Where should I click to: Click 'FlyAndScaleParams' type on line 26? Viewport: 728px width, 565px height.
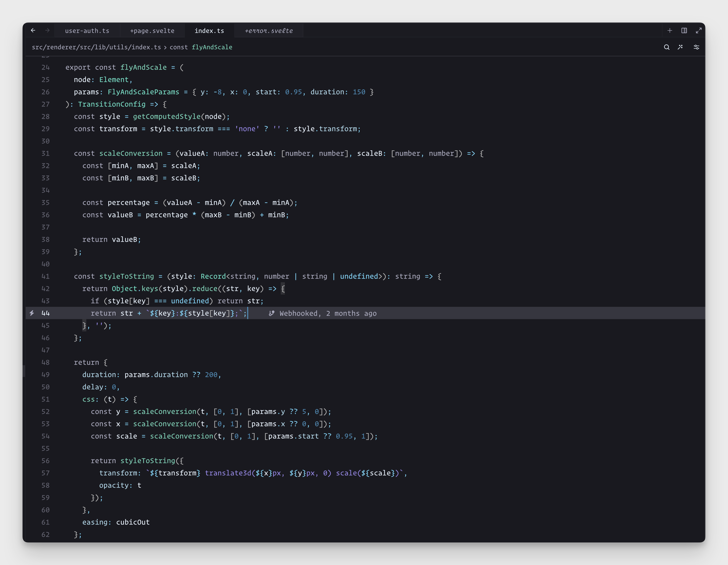(x=143, y=92)
